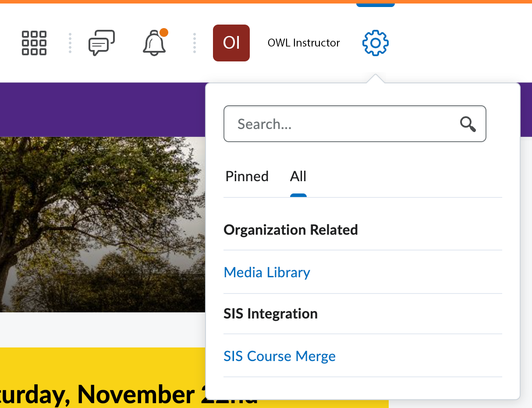The height and width of the screenshot is (408, 532).
Task: Select the All tab
Action: pos(298,176)
